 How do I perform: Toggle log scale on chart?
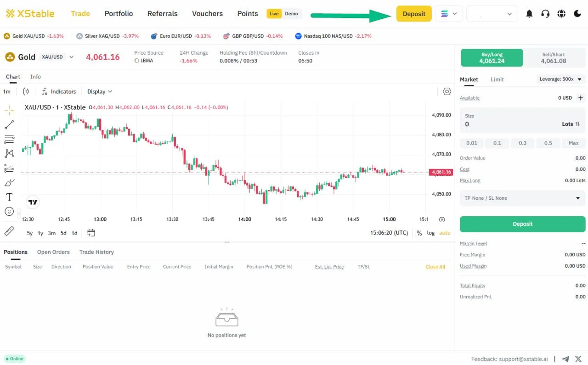pyautogui.click(x=430, y=233)
